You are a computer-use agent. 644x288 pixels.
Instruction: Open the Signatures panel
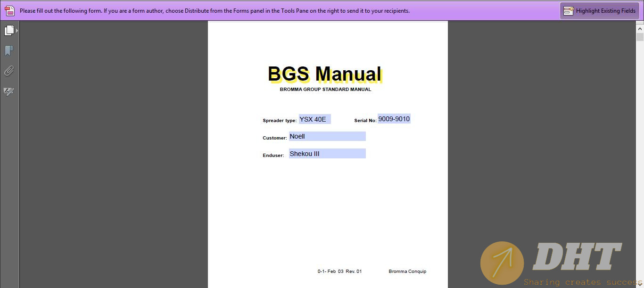[9, 91]
